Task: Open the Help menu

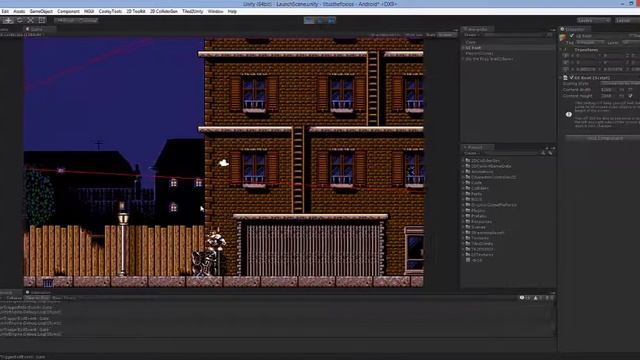Action: (x=232, y=11)
